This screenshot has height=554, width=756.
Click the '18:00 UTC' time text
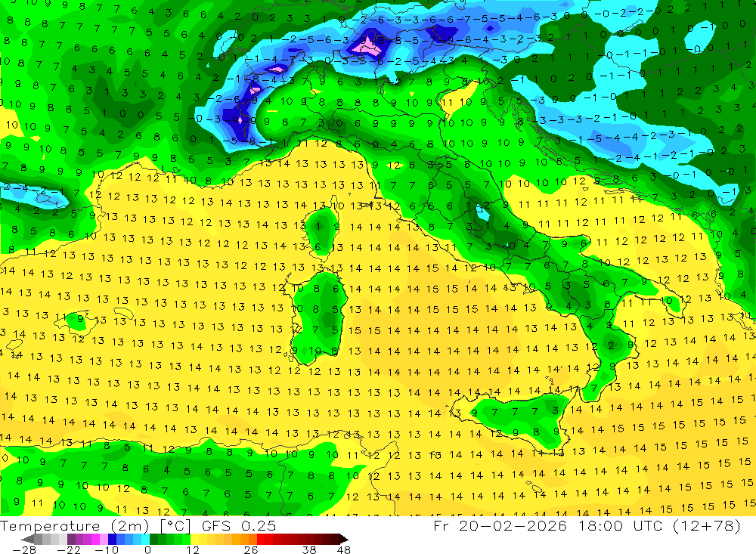coord(620,525)
